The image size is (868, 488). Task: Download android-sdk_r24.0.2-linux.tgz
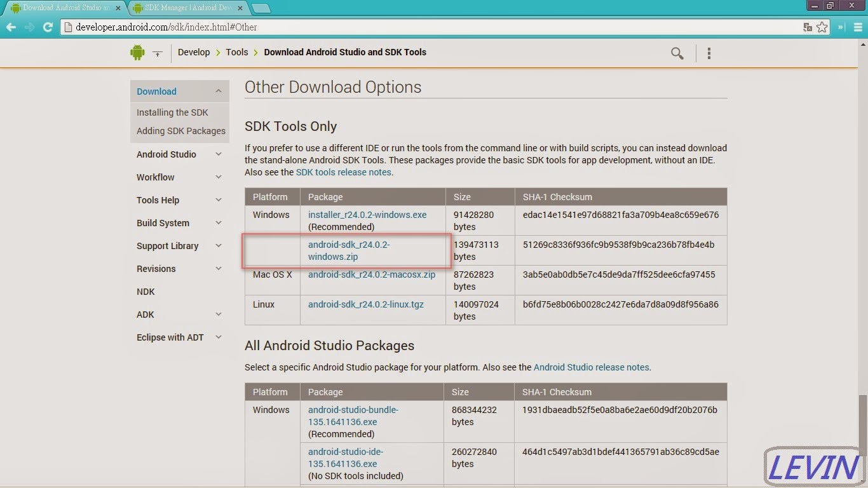pyautogui.click(x=366, y=304)
